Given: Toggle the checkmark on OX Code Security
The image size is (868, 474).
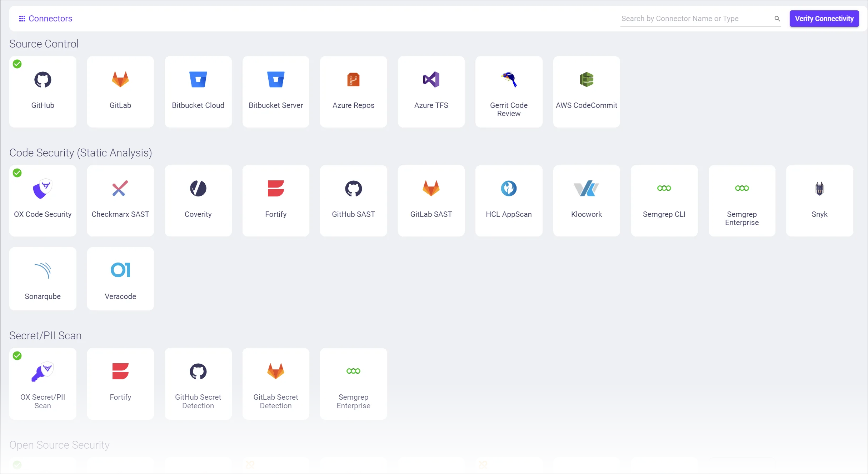Looking at the screenshot, I should pos(17,173).
